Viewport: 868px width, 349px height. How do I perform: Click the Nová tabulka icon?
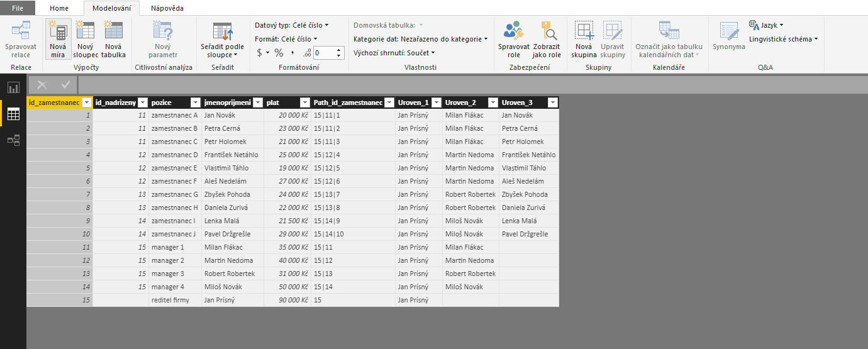(x=113, y=39)
